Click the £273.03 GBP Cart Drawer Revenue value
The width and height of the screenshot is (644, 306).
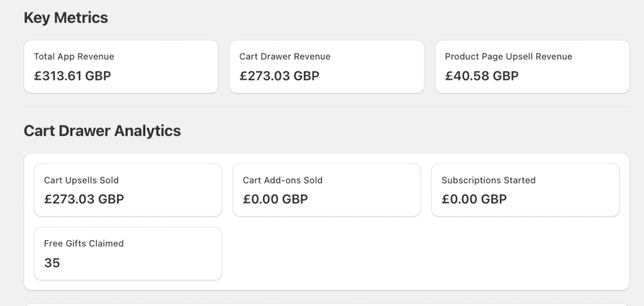pos(279,76)
